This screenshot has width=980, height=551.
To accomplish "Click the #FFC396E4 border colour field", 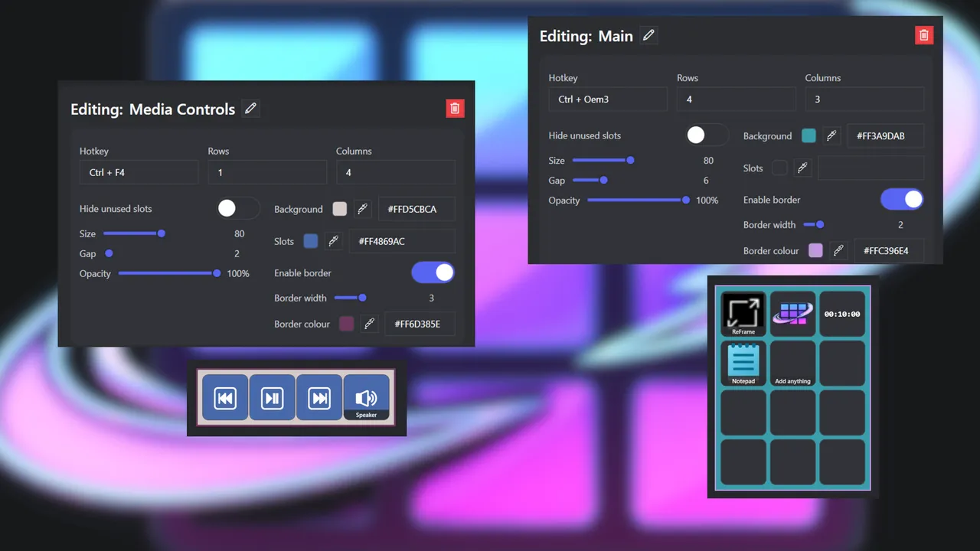I will point(889,250).
